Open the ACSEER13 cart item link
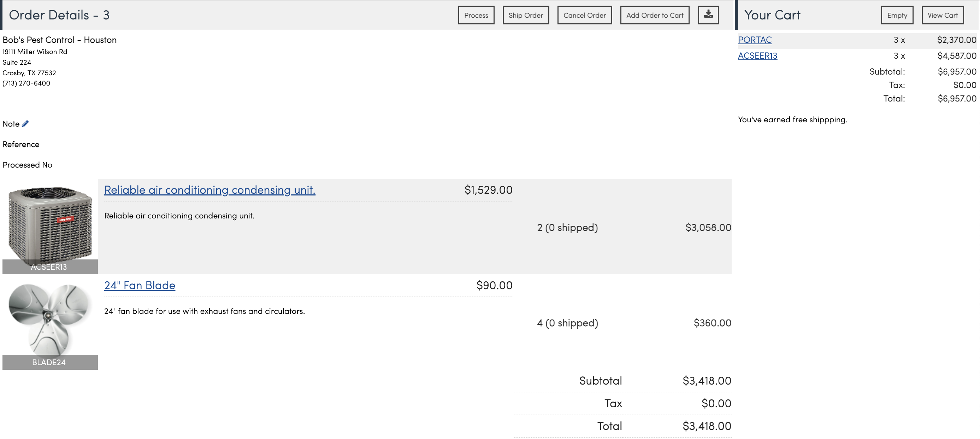Image resolution: width=980 pixels, height=439 pixels. (x=757, y=55)
